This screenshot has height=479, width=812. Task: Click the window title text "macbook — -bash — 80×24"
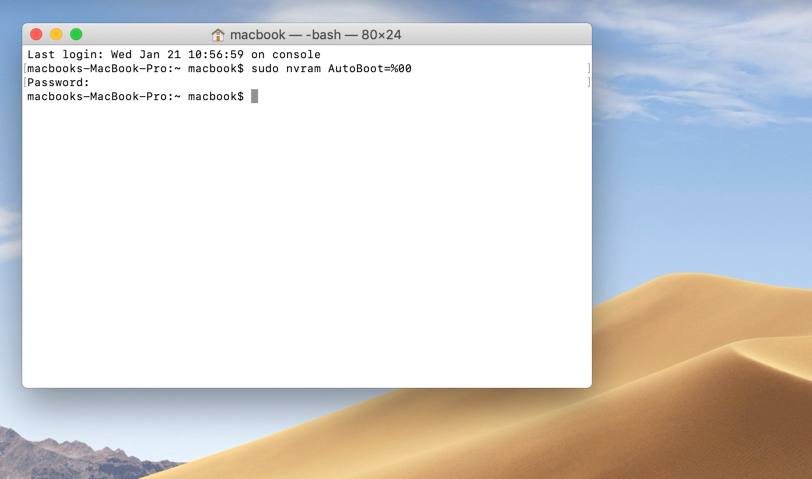point(315,35)
